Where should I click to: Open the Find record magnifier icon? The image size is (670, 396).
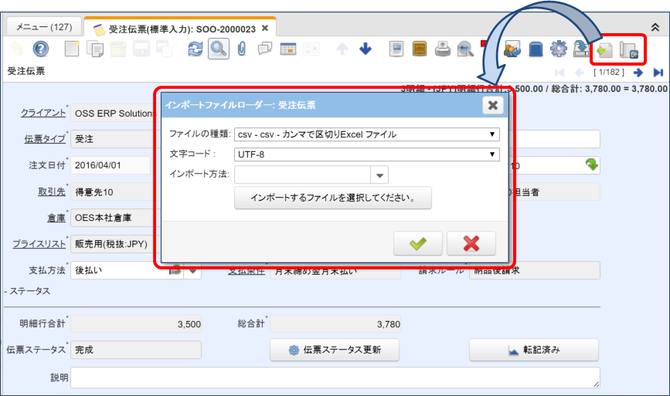pos(218,49)
